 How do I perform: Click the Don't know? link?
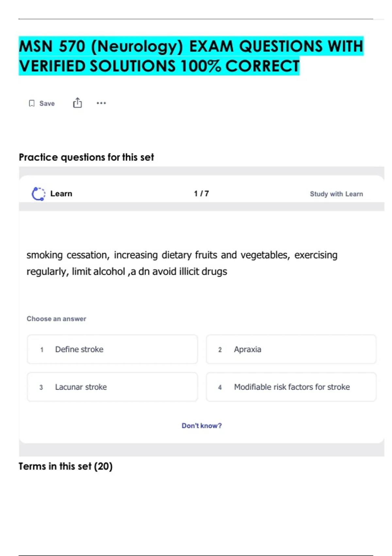[x=202, y=426]
